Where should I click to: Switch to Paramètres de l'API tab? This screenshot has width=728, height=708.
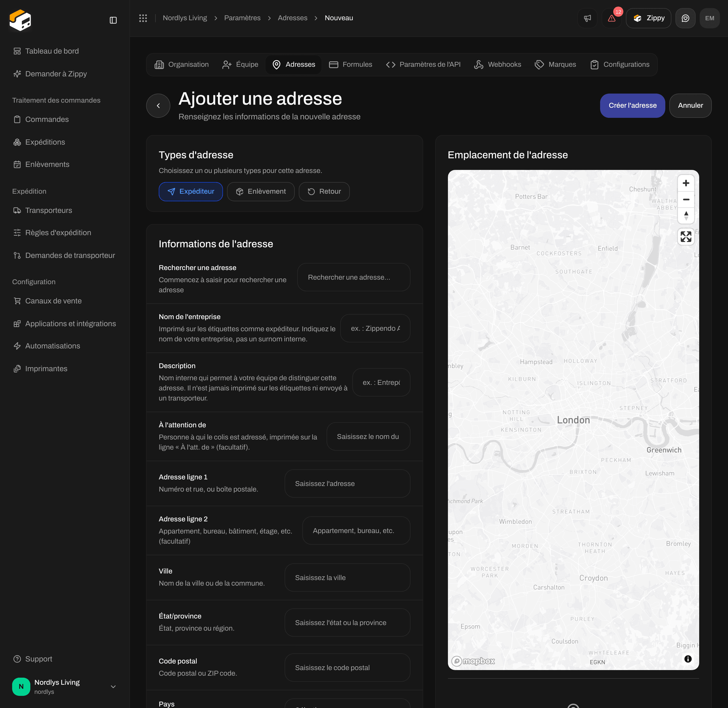tap(423, 65)
